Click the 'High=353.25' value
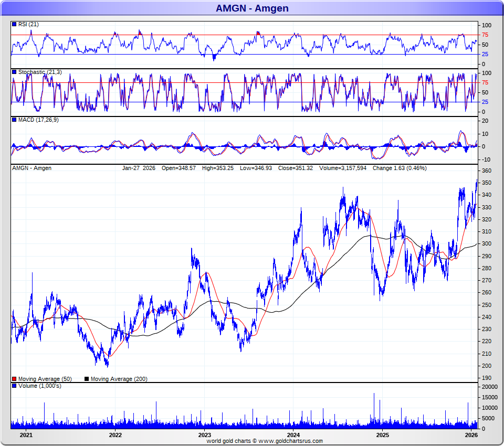This screenshot has width=504, height=446. 217,168
